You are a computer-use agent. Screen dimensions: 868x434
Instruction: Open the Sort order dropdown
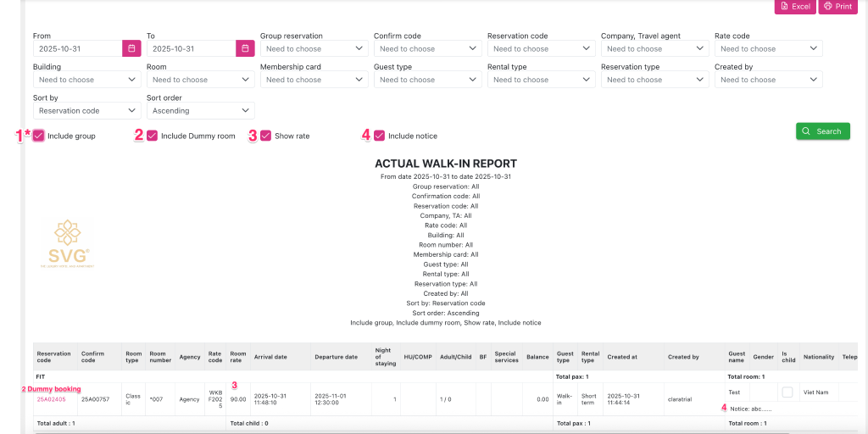(199, 110)
